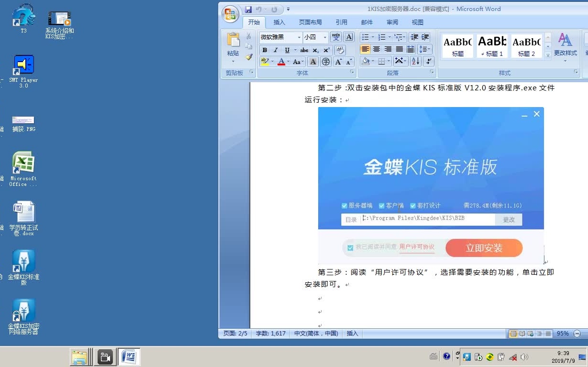Viewport: 588px width, 367px height.
Task: Open T3 desktop shortcut
Action: (23, 19)
